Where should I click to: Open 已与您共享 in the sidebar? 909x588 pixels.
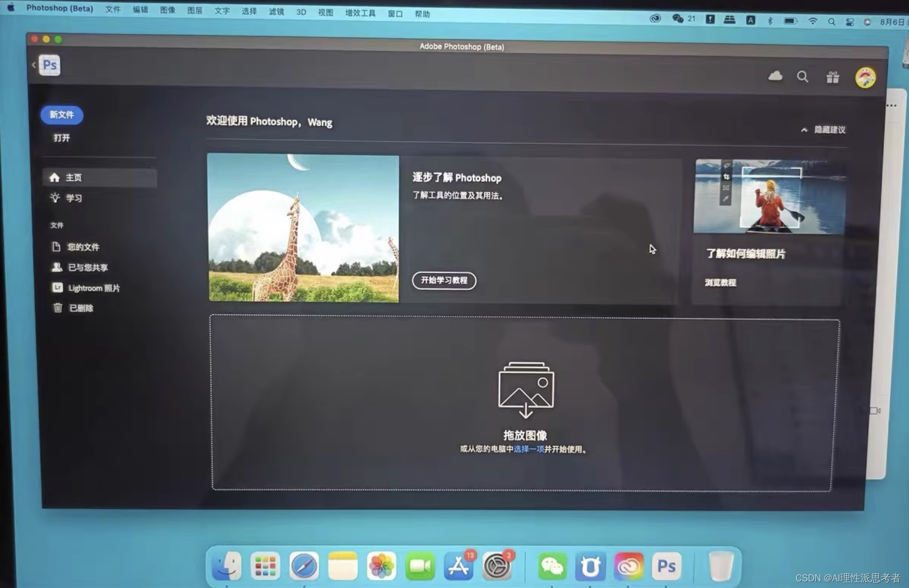(80, 267)
